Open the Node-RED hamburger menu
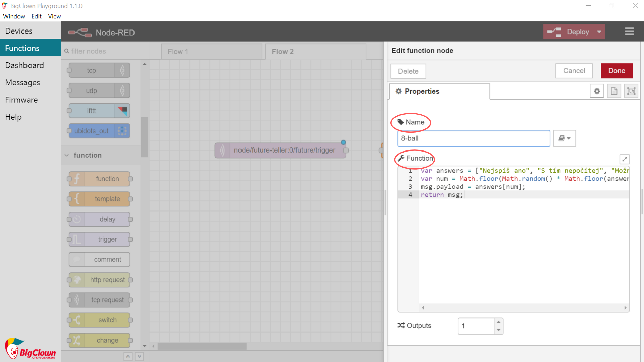The height and width of the screenshot is (362, 644). 629,32
